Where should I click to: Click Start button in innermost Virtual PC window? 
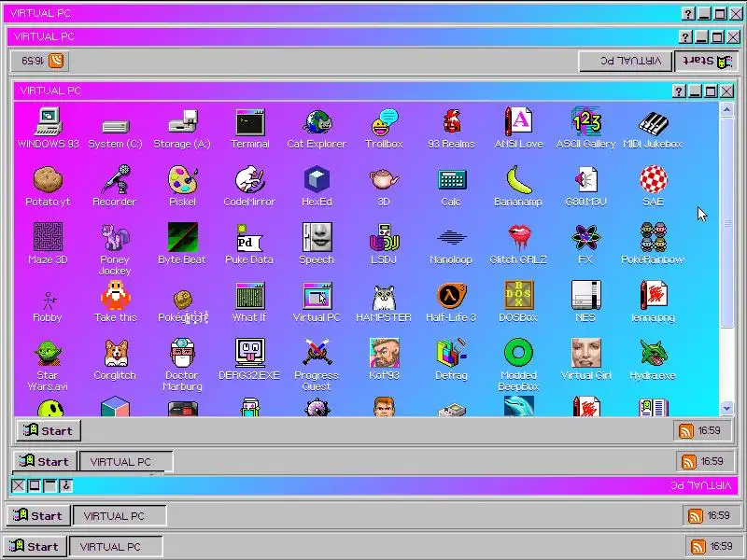49,430
